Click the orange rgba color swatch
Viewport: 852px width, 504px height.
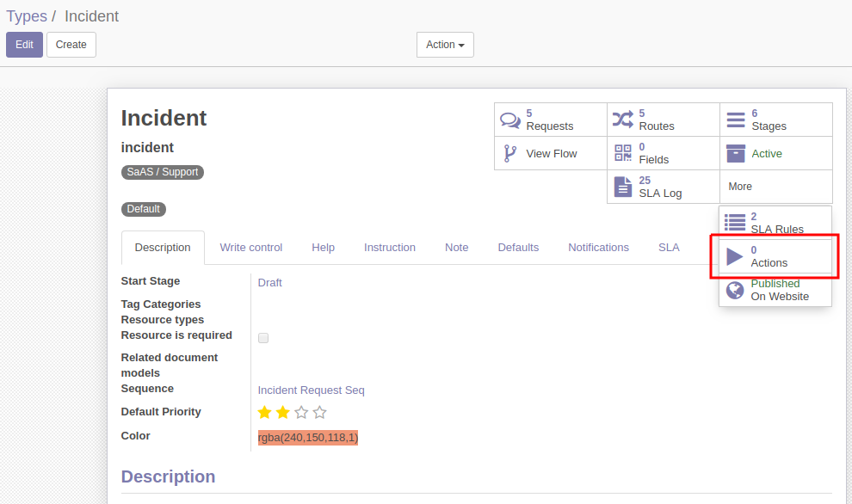click(307, 437)
